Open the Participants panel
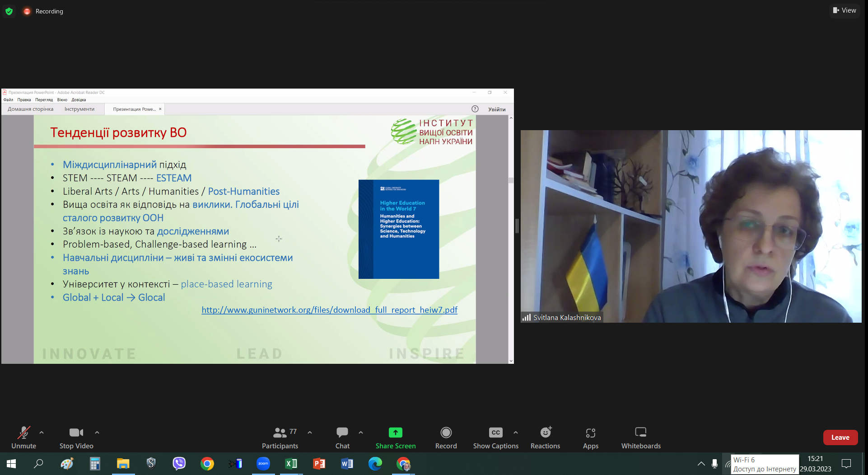The image size is (868, 475). [280, 437]
